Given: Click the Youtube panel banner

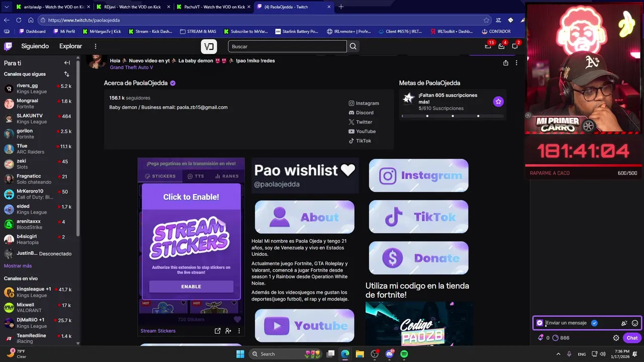Looking at the screenshot, I should 304,326.
